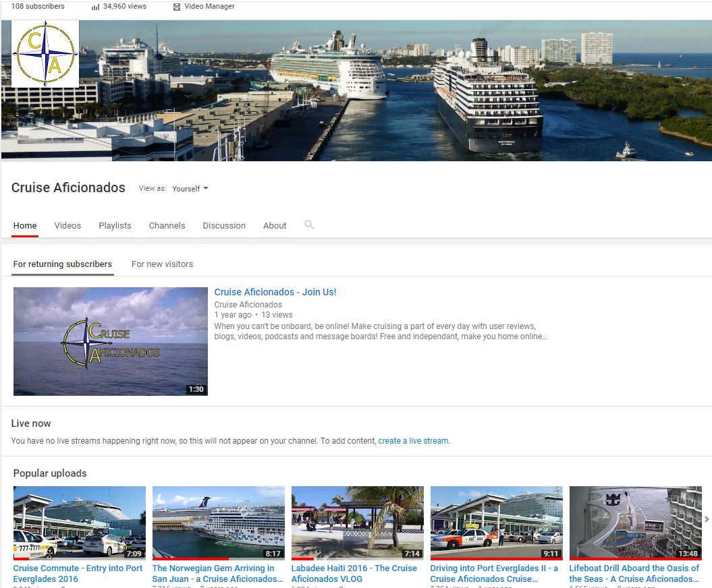Screen dimensions: 712x588
Task: Open 'Cruise Commute - Entry into Port Everglades' title link
Action: [78, 573]
